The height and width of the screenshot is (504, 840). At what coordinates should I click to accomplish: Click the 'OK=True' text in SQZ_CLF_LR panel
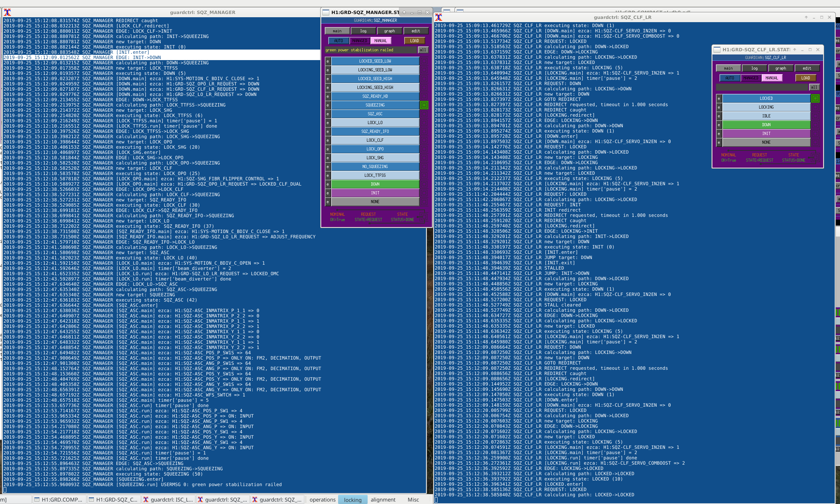pos(729,160)
